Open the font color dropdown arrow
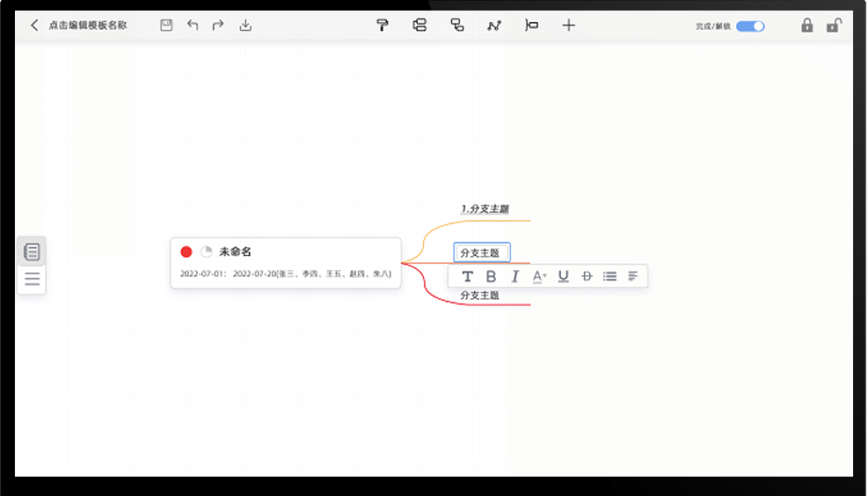 pos(544,275)
